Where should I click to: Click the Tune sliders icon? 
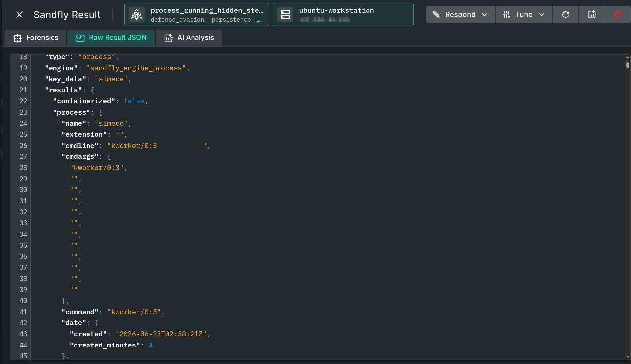pos(507,15)
